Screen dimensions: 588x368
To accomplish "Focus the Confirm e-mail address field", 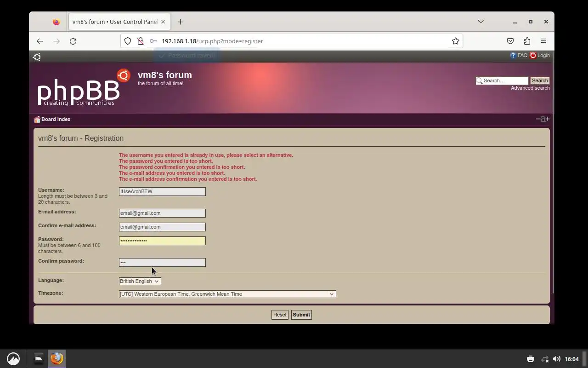I will click(162, 227).
